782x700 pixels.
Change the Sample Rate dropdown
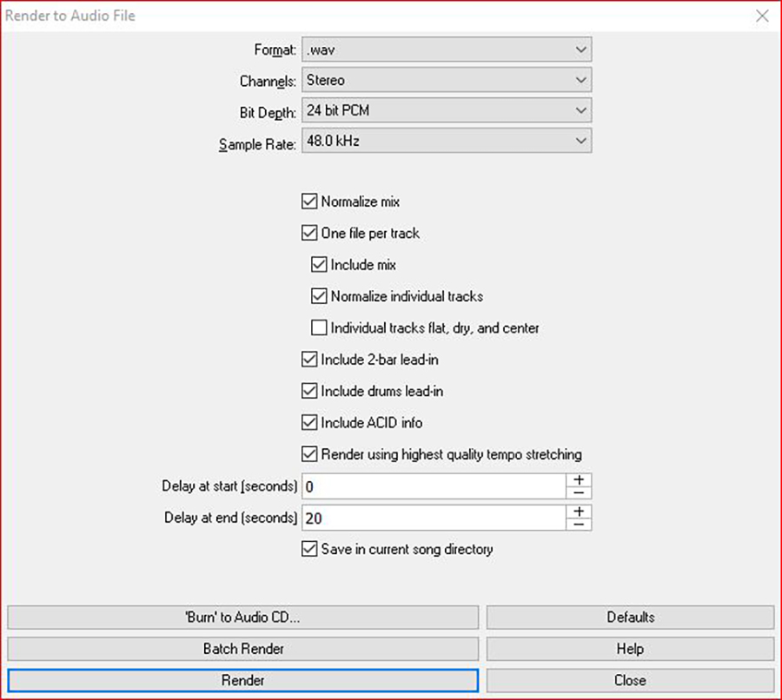click(446, 141)
